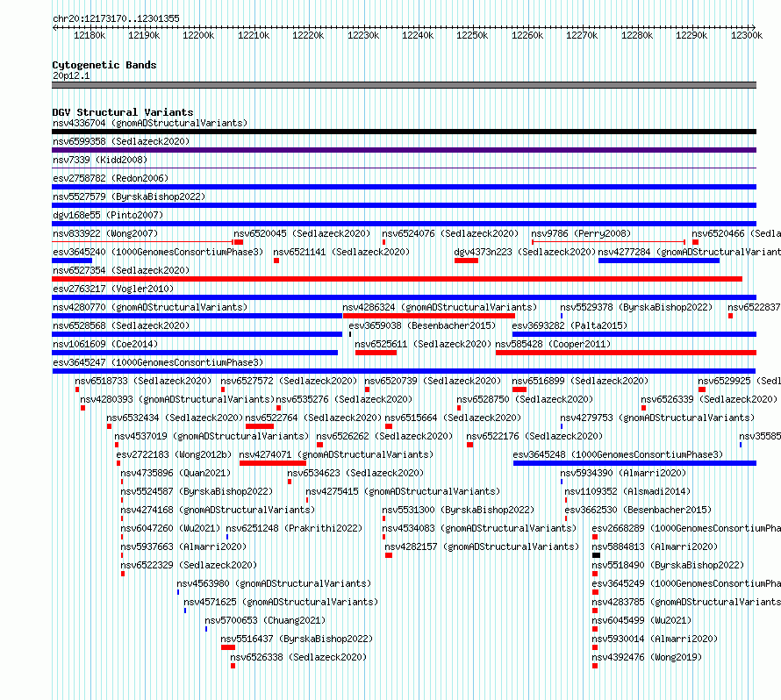Click the black nsv5884813 variant marker
The width and height of the screenshot is (781, 700).
[596, 555]
